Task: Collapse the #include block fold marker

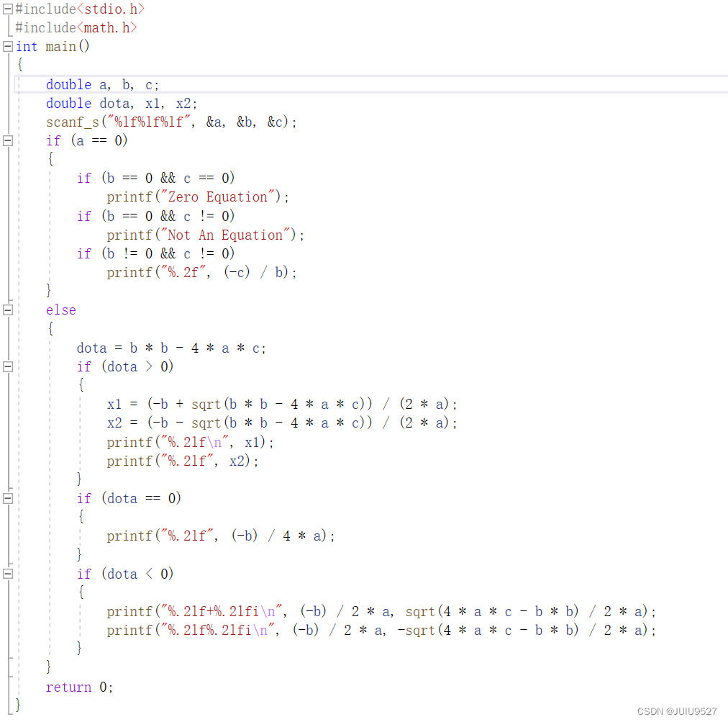Action: tap(8, 9)
